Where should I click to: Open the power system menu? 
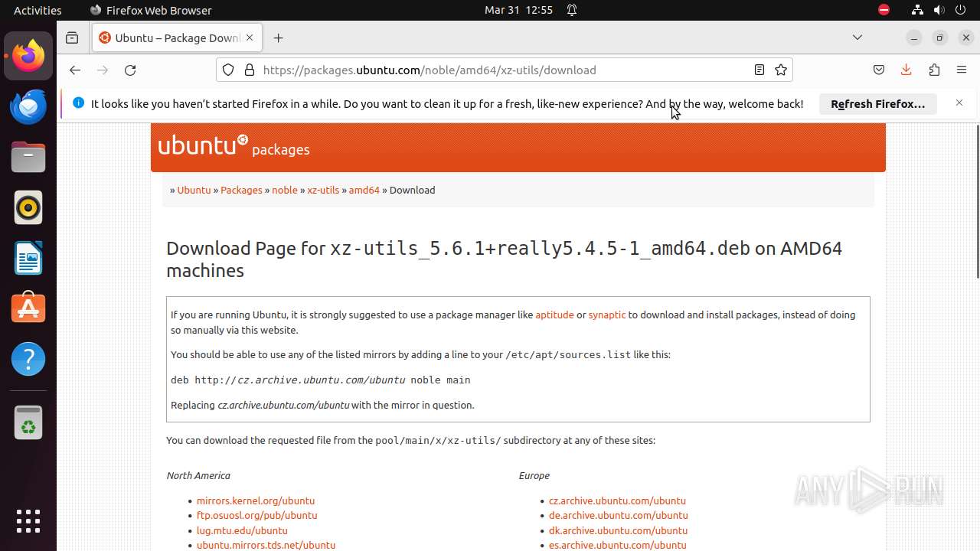coord(960,10)
